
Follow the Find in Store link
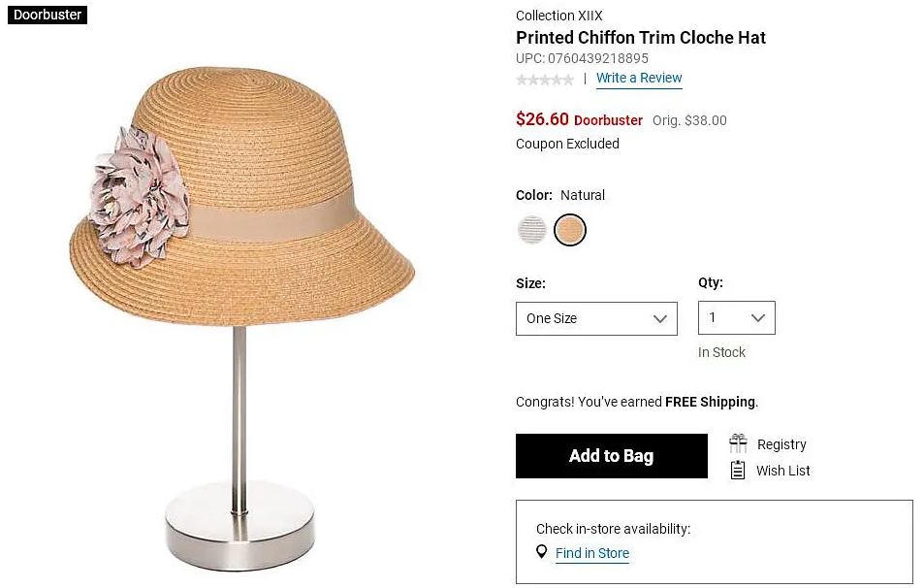pos(591,553)
